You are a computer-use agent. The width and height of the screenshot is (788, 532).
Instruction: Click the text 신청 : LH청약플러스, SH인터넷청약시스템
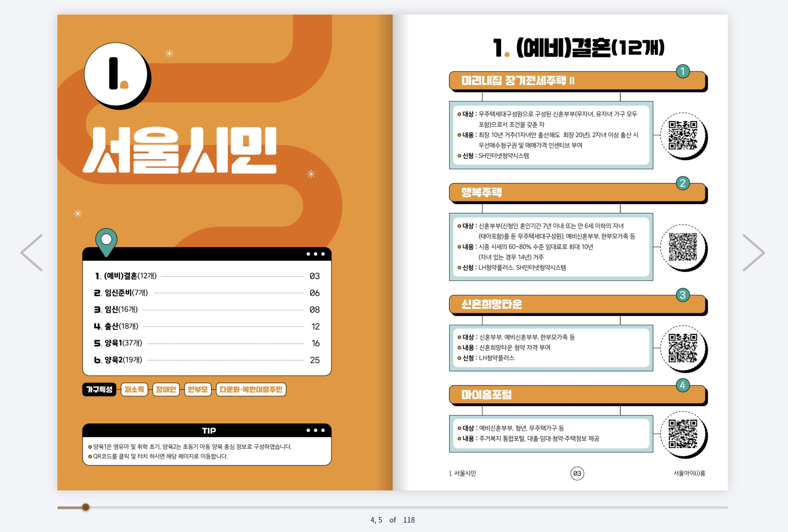click(512, 267)
